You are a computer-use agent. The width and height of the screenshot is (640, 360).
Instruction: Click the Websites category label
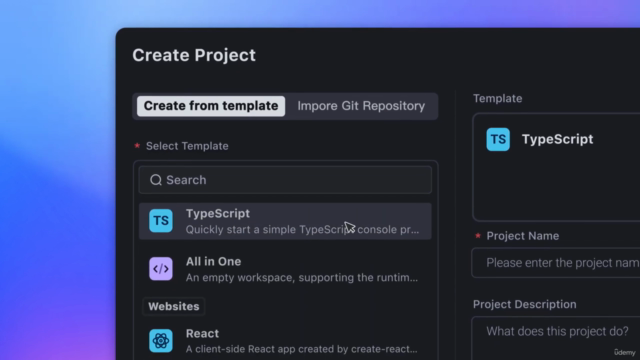[173, 307]
